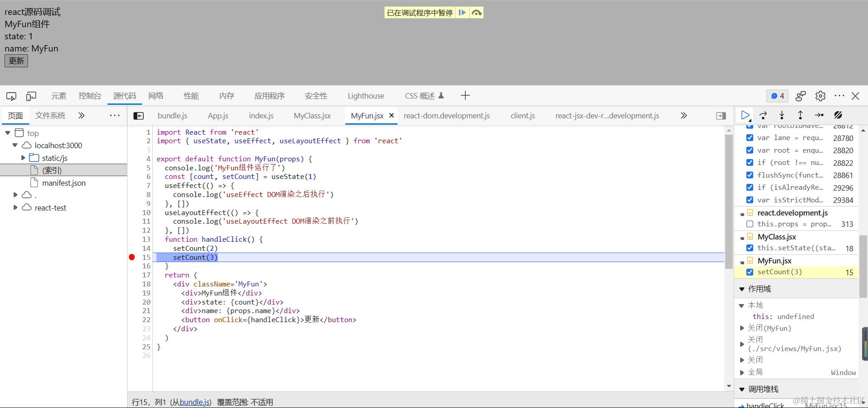Open the bundle.js file tab
This screenshot has width=868, height=408.
(172, 116)
